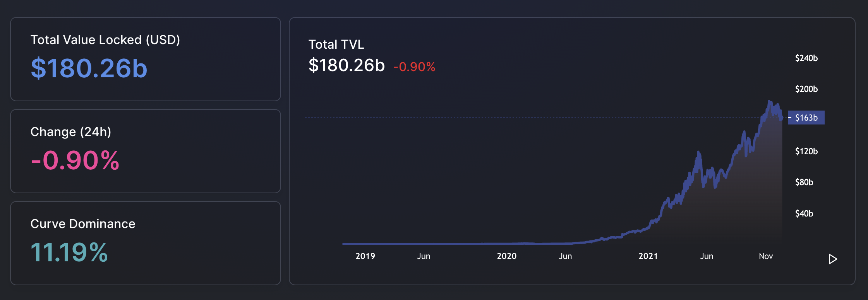Select the Total Value Locked (USD) card
The image size is (868, 300).
[145, 58]
